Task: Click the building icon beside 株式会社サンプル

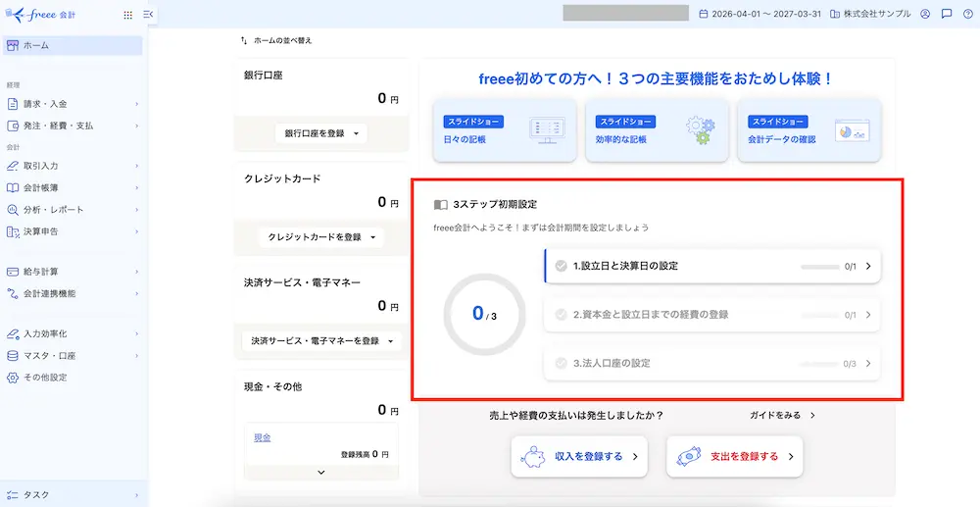Action: coord(834,14)
